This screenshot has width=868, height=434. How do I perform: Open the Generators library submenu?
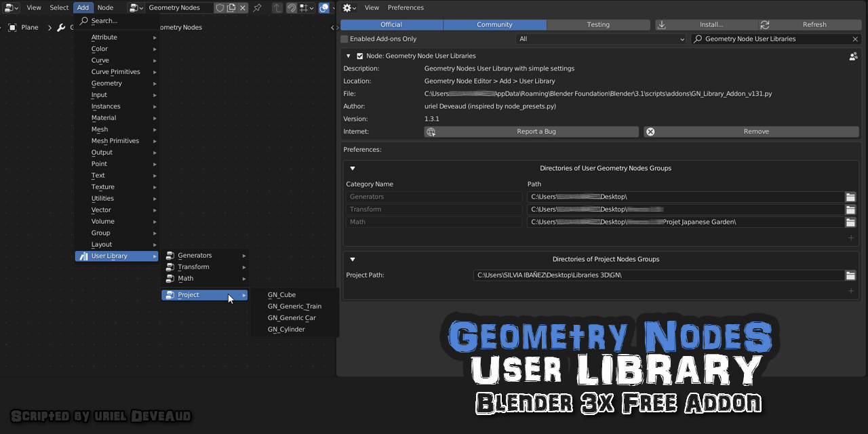pyautogui.click(x=204, y=256)
